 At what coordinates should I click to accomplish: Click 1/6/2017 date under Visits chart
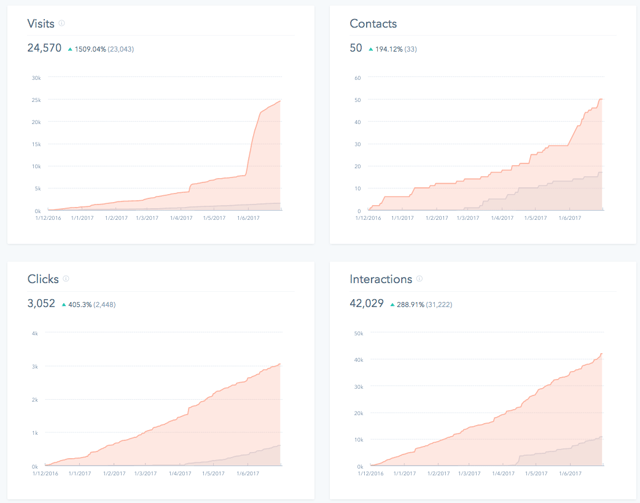point(248,218)
